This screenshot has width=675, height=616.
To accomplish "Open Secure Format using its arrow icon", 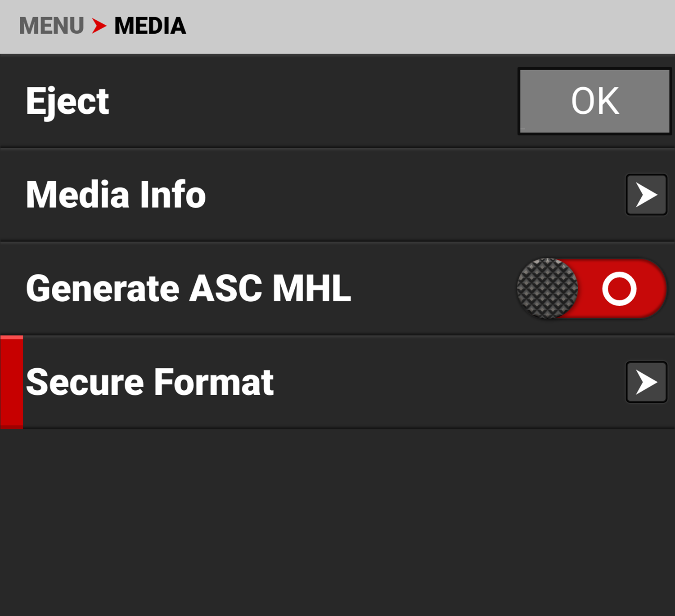I will click(646, 382).
